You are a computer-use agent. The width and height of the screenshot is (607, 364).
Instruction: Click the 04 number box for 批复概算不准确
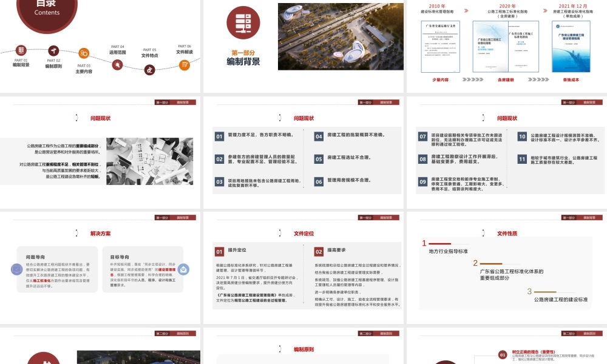click(319, 136)
